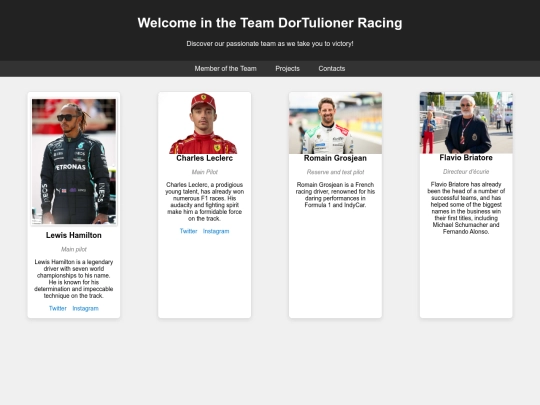Click the 'Welcome in the Team DorTulioner Racing' title
This screenshot has width=540, height=405.
pos(270,23)
